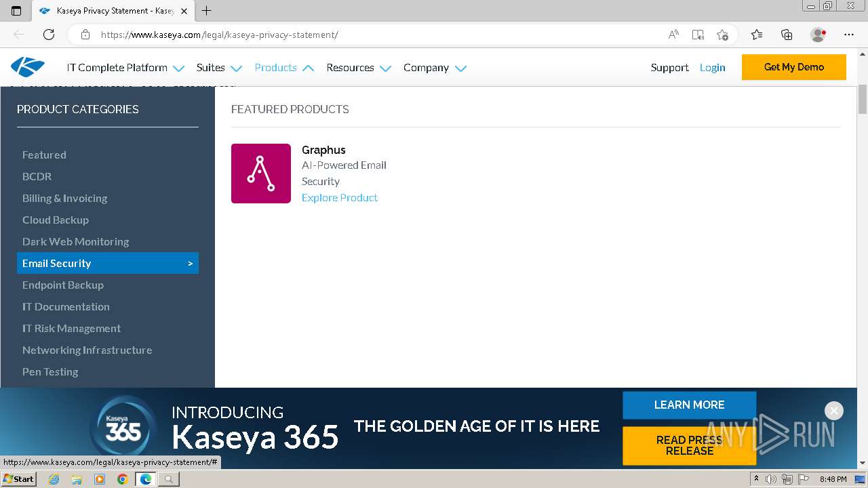Open the tab actions menu icon
Viewport: 868px width, 488px height.
coord(16,11)
